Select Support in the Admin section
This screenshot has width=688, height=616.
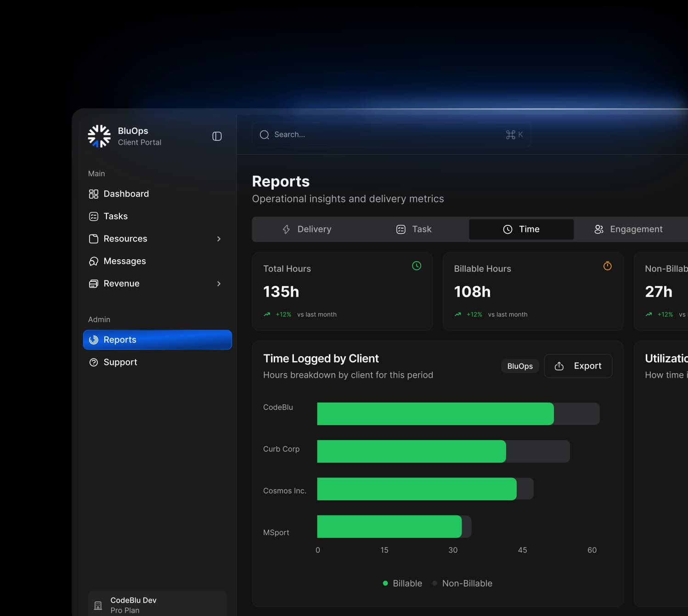click(158, 362)
